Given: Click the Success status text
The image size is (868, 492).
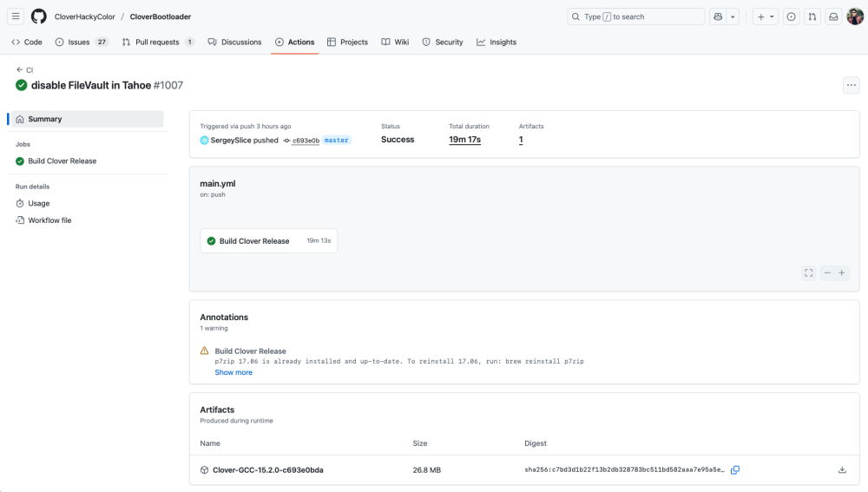Looking at the screenshot, I should coord(398,140).
